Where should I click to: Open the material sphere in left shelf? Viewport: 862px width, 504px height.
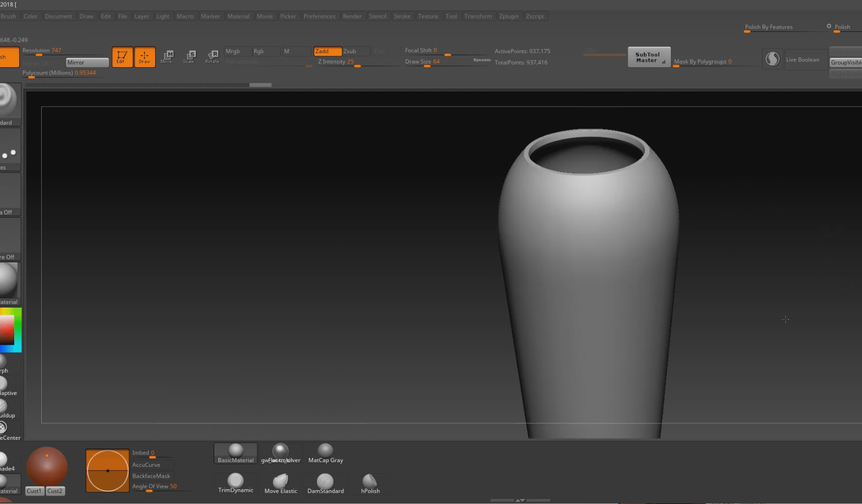click(9, 283)
